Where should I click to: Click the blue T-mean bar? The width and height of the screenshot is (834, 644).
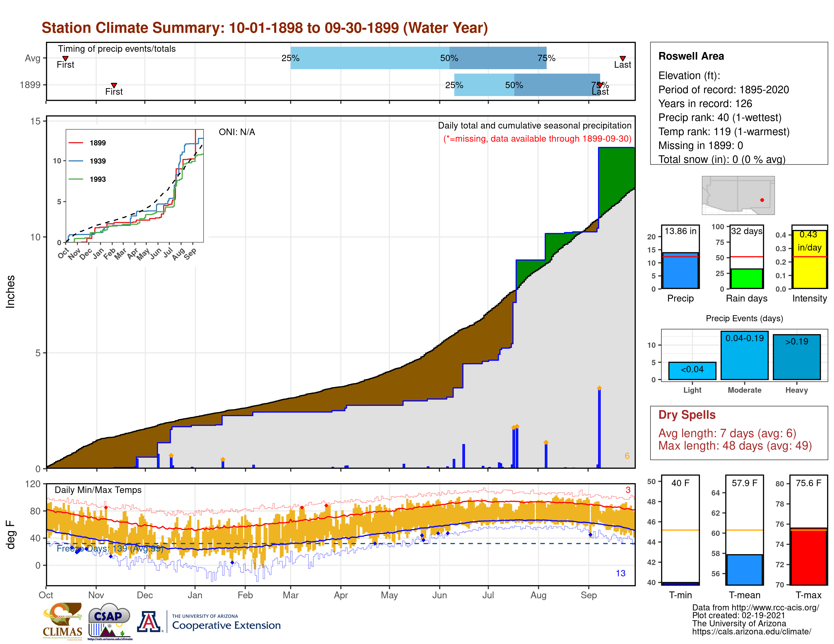click(744, 569)
